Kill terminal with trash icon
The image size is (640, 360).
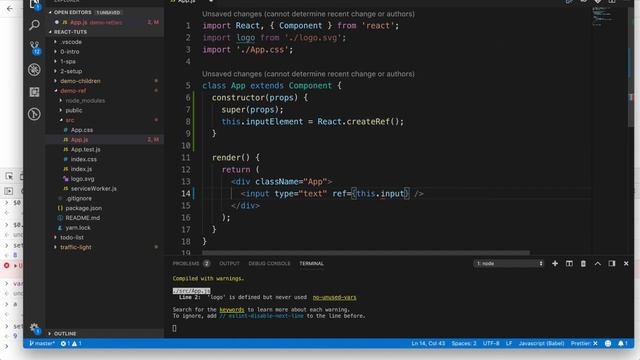583,264
